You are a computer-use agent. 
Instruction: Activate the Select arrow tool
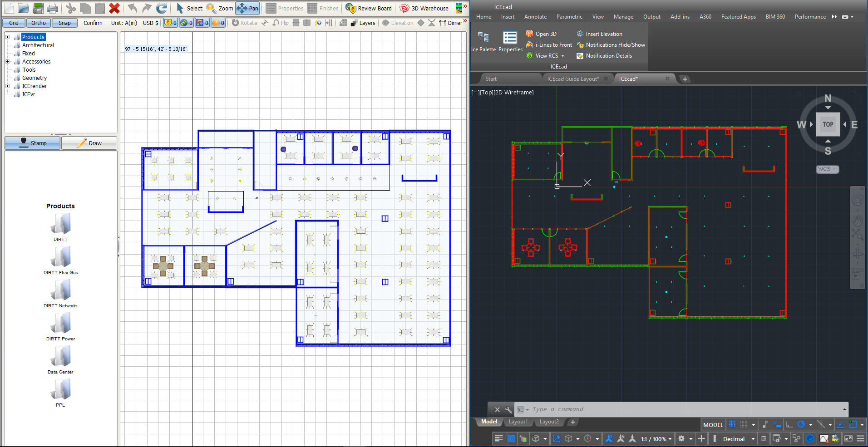pos(189,8)
